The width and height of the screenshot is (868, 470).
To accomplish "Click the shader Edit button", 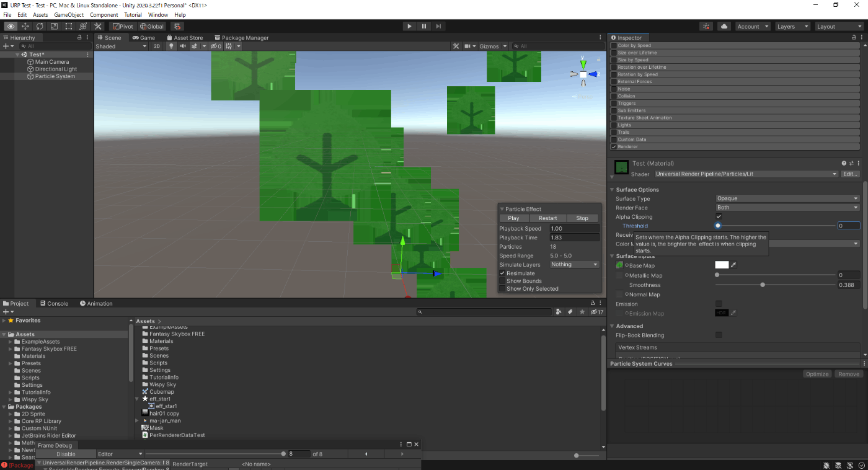I will click(x=851, y=174).
